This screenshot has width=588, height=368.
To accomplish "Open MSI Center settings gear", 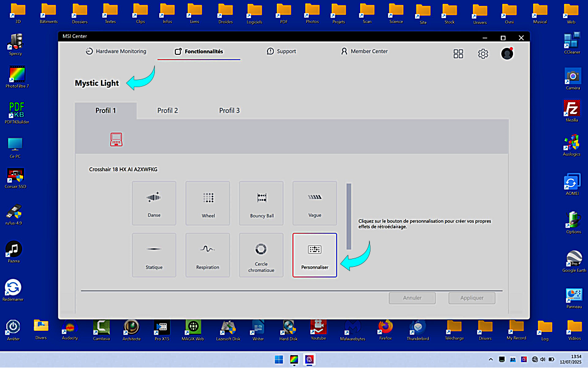I will 483,54.
